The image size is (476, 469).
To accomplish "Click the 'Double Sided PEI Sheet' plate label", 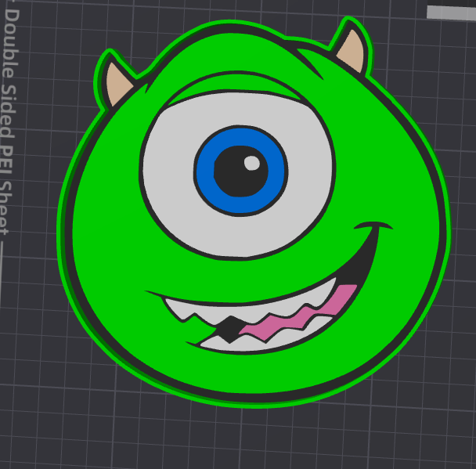I will [9, 121].
